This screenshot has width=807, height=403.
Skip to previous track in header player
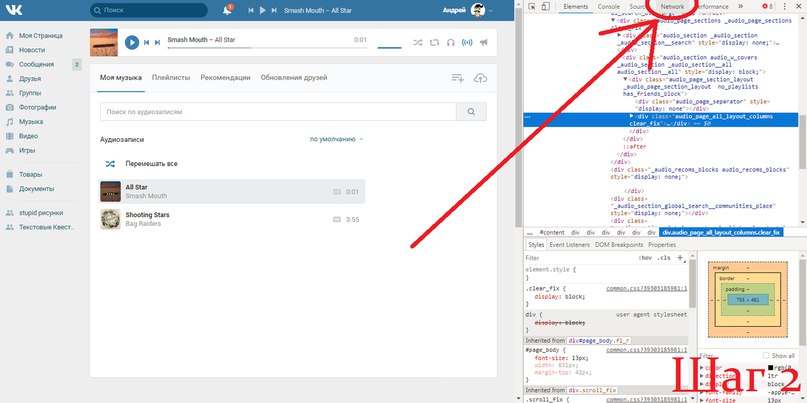(251, 10)
